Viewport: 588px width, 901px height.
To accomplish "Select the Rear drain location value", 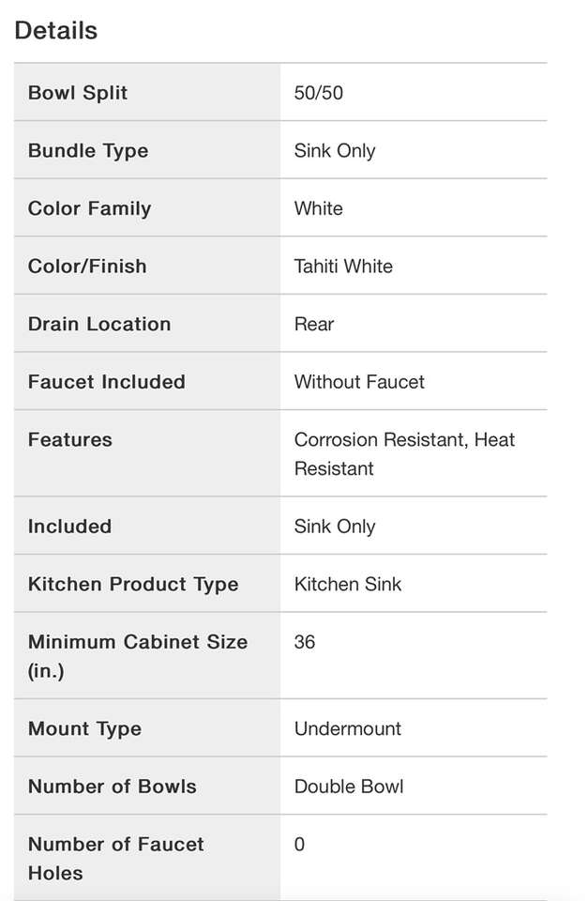I will [x=314, y=324].
